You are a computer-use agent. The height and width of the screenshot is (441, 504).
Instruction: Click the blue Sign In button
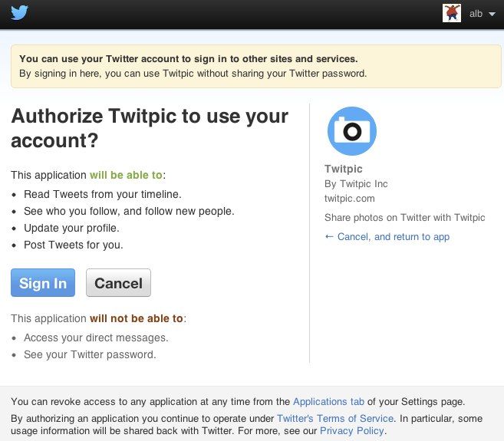point(43,283)
